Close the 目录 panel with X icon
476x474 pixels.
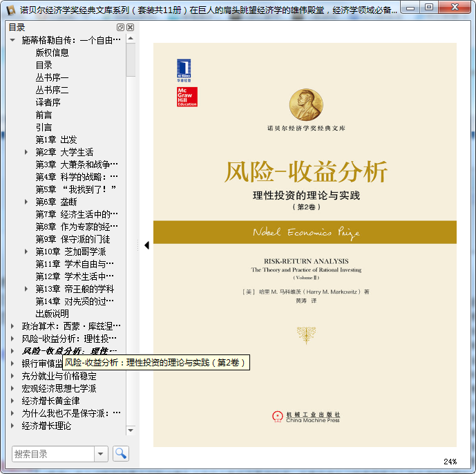click(x=131, y=28)
